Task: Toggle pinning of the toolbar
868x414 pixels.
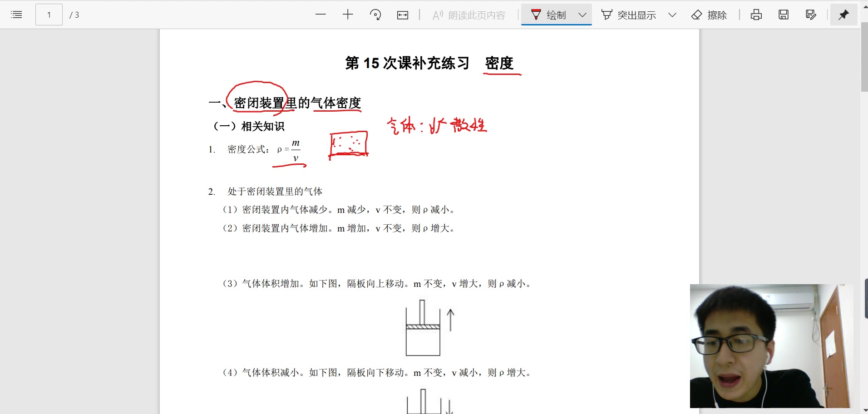Action: click(x=844, y=15)
